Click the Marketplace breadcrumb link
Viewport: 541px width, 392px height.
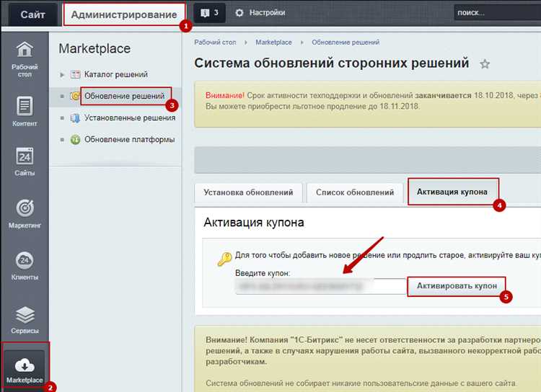(273, 43)
